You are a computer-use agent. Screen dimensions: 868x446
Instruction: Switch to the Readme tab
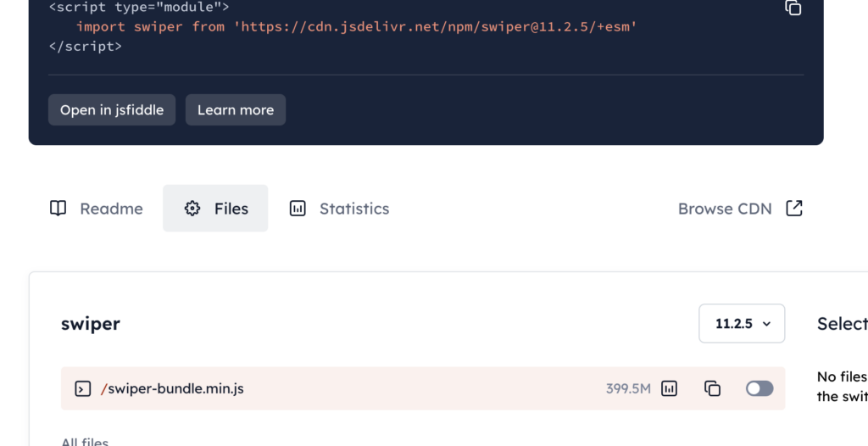pyautogui.click(x=97, y=209)
